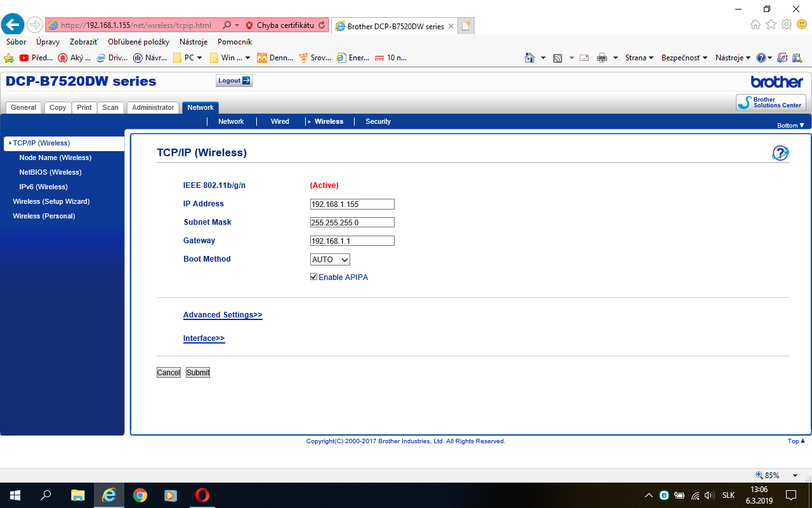This screenshot has width=812, height=508.
Task: Click the command bar Home icon
Action: tap(530, 58)
